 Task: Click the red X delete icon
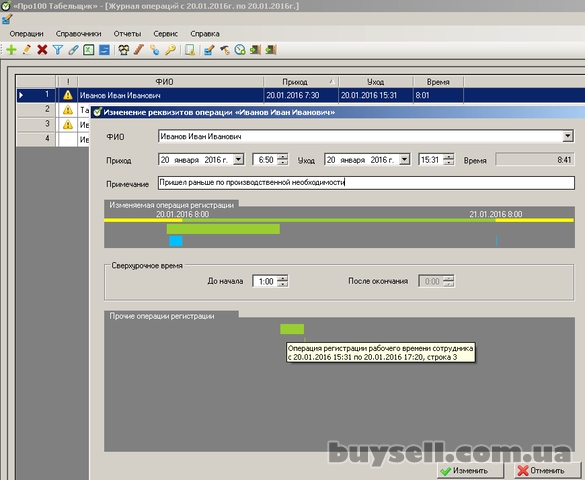[x=42, y=50]
